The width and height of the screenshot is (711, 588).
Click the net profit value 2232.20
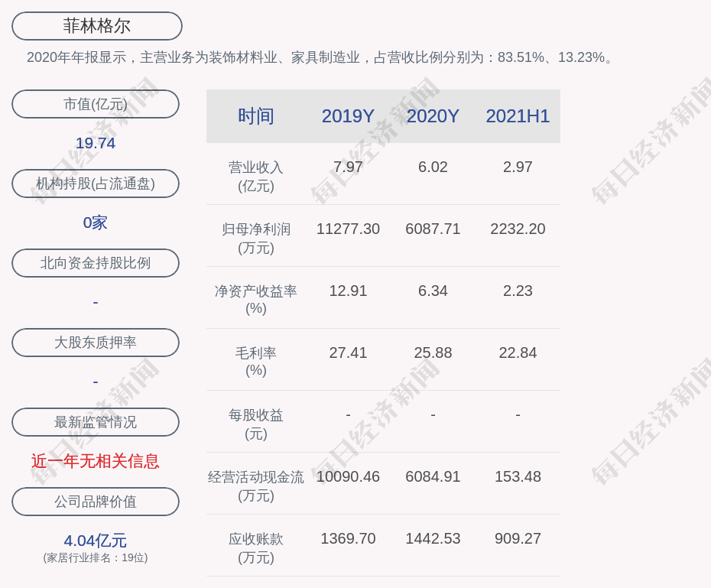(x=518, y=229)
